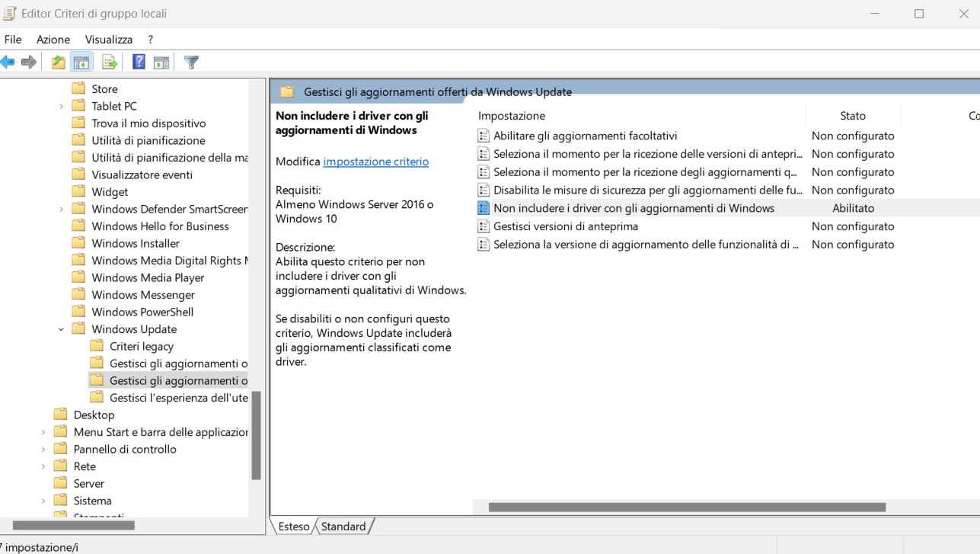The width and height of the screenshot is (980, 554).
Task: Open Help with the question mark icon
Action: pos(139,62)
